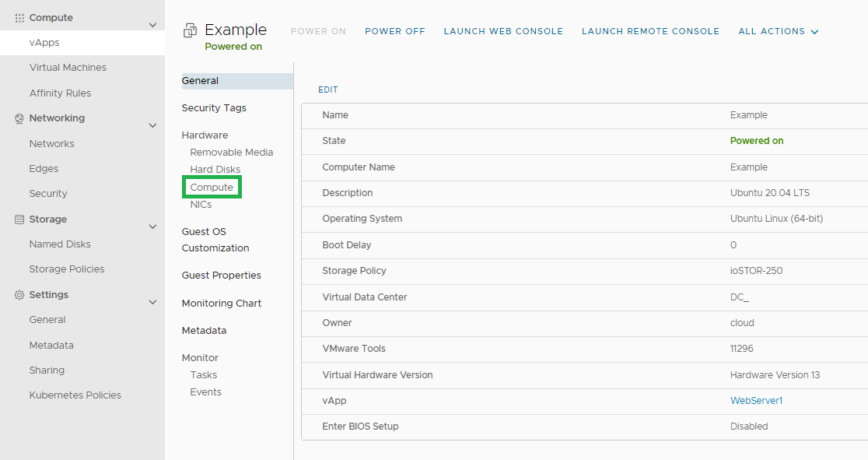Viewport: 868px width, 460px height.
Task: Collapse the Compute sidebar section chevron
Action: tap(152, 25)
